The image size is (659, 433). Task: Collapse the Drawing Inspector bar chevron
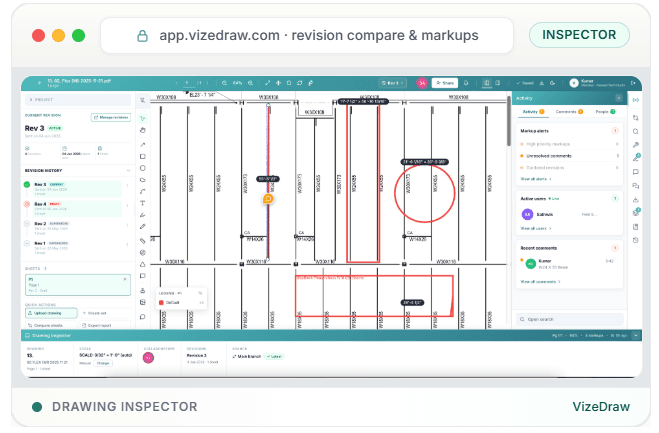[x=636, y=335]
